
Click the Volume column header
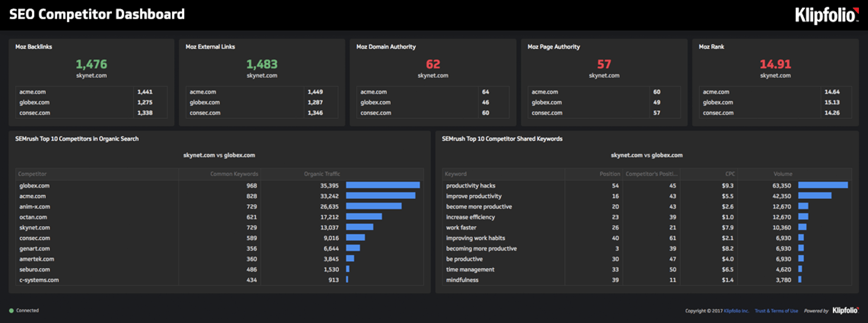click(x=783, y=174)
